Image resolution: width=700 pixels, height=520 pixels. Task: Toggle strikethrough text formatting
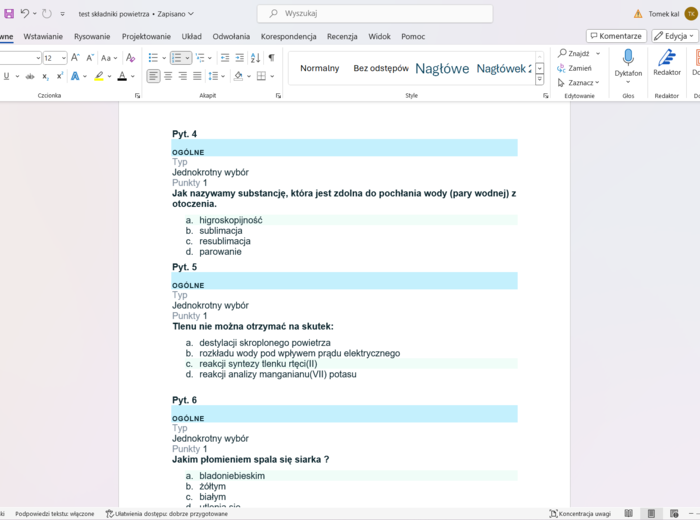pos(30,76)
